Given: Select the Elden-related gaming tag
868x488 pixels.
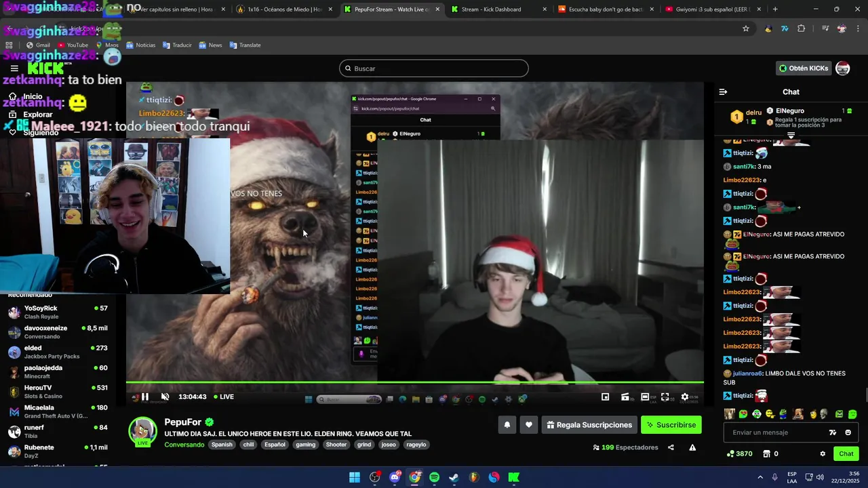Looking at the screenshot, I should (305, 445).
